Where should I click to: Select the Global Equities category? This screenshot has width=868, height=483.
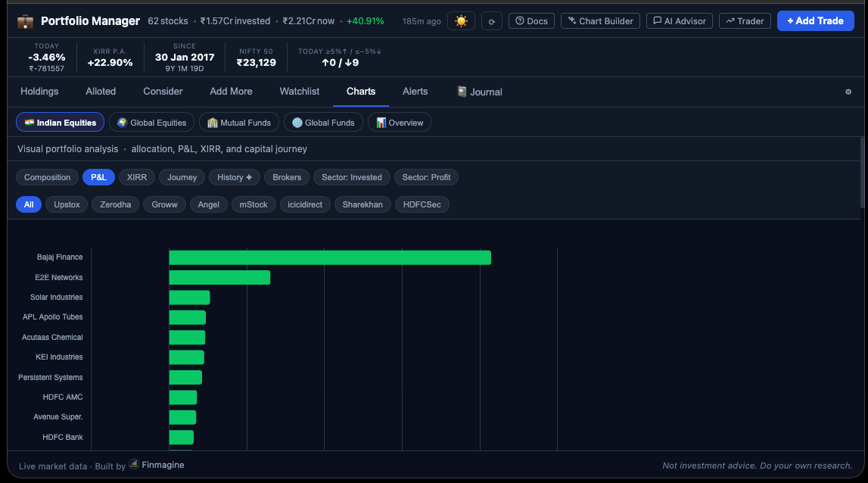pos(151,123)
